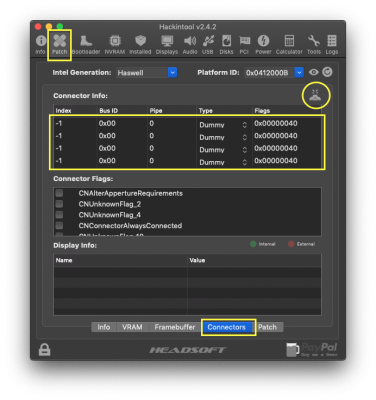Click the Index column header

point(75,110)
